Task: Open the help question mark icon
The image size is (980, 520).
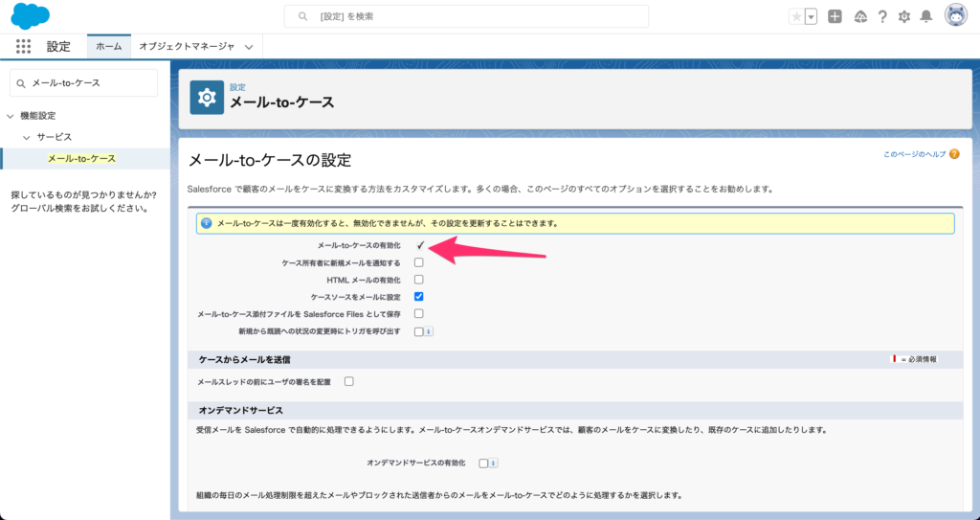Action: pos(882,17)
